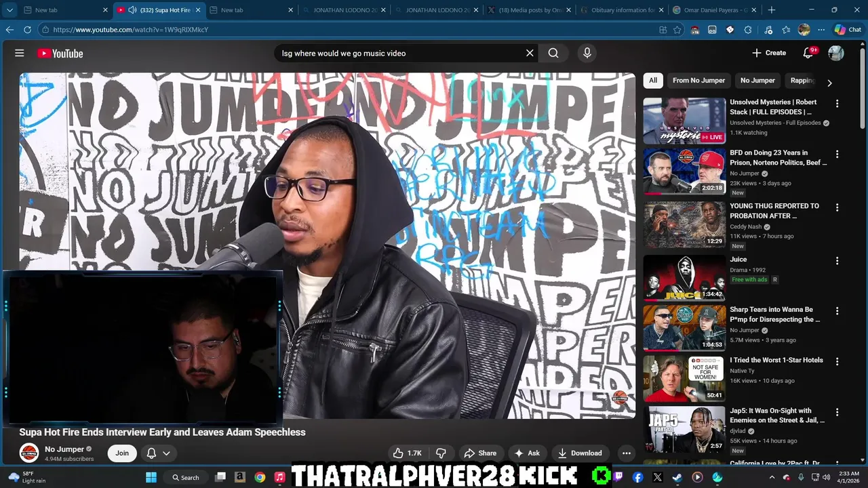Open the YouTube hamburger guide menu
Image resolution: width=868 pixels, height=488 pixels.
[20, 53]
